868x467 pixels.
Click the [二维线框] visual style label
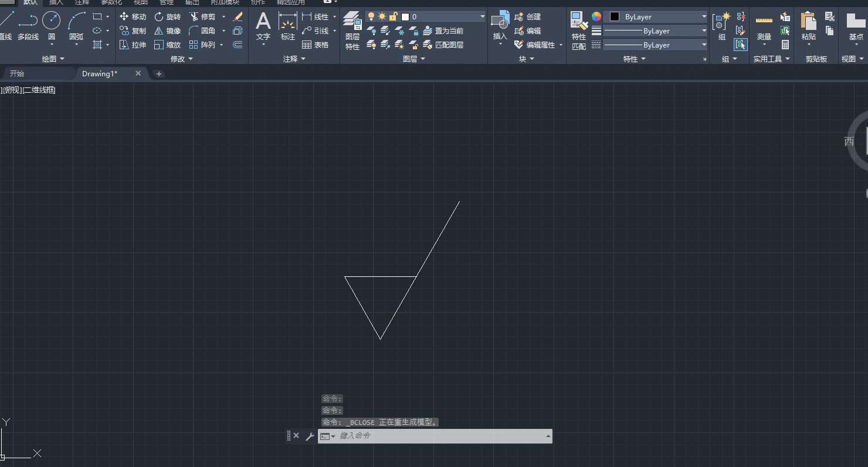click(x=39, y=90)
